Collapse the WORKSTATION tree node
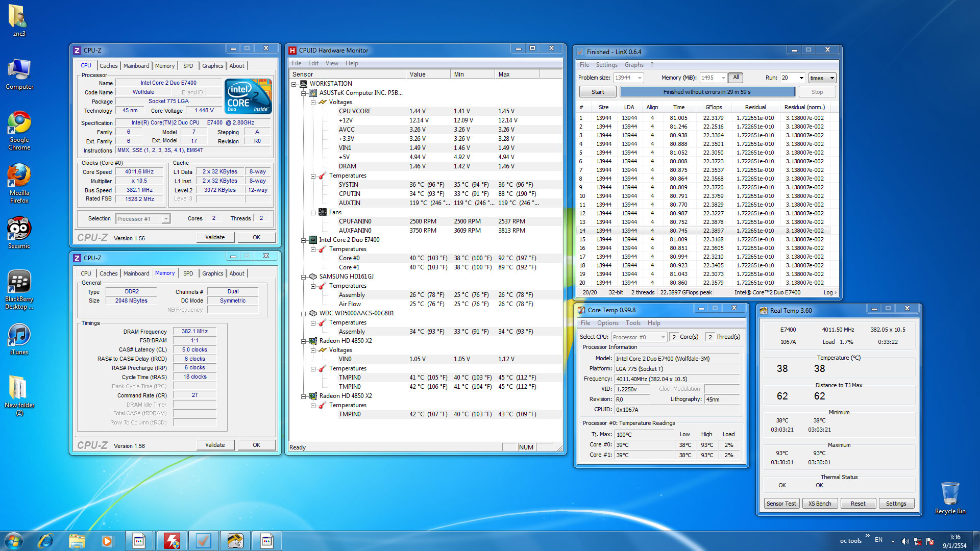This screenshot has height=551, width=980. 294,84
